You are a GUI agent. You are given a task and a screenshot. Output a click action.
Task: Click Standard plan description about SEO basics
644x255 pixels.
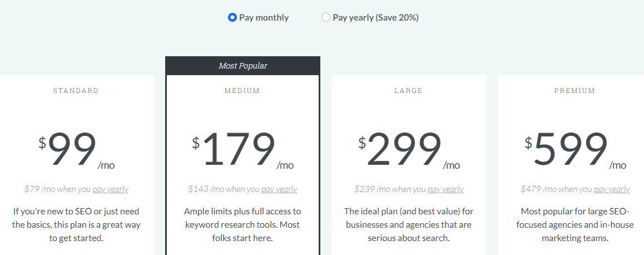(76, 224)
